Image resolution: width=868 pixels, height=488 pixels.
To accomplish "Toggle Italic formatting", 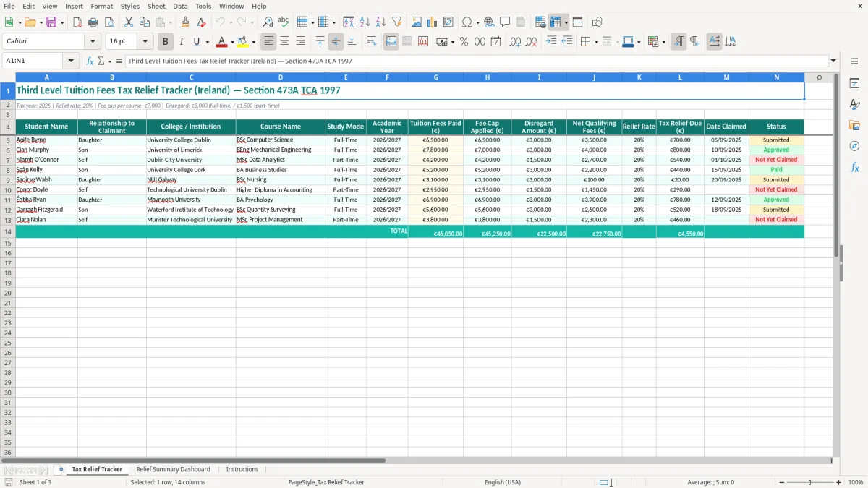I will pos(182,42).
